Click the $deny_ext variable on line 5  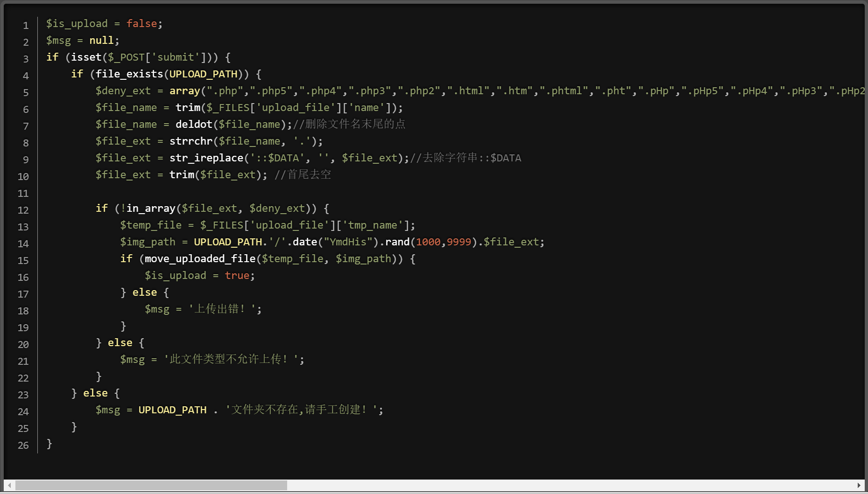124,90
